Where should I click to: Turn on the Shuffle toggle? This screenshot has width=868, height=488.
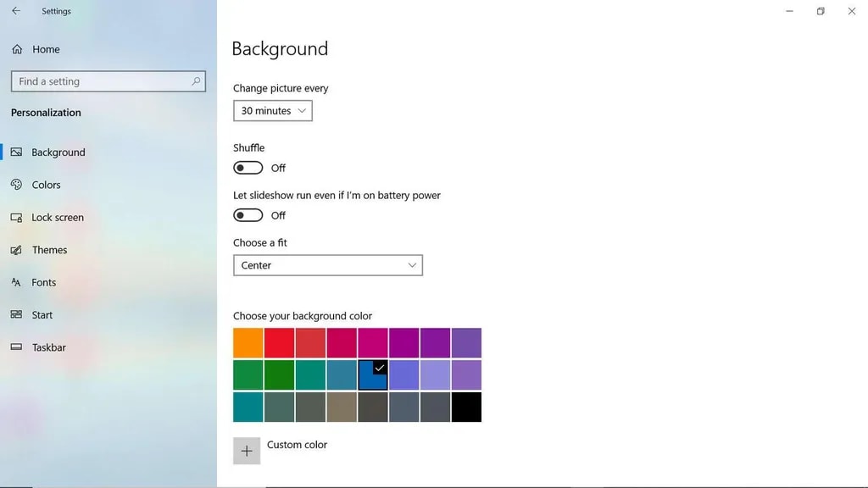pos(248,168)
